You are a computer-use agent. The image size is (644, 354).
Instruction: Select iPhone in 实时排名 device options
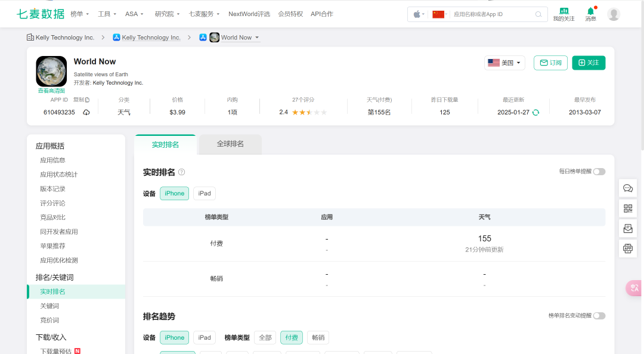175,194
